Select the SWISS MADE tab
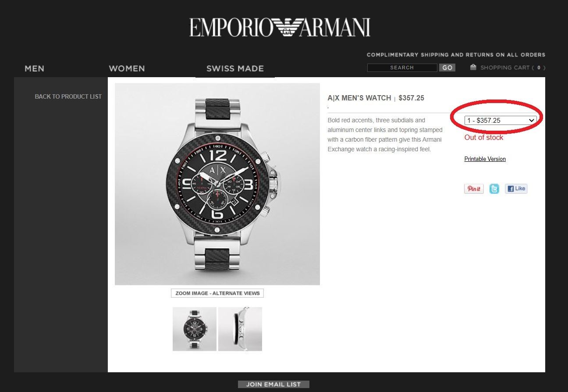 point(235,68)
